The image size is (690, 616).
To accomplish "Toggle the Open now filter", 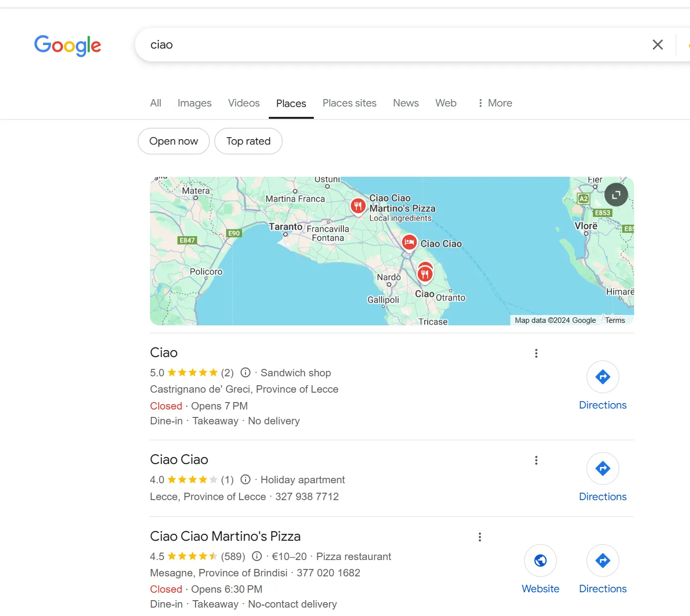I will pyautogui.click(x=173, y=141).
